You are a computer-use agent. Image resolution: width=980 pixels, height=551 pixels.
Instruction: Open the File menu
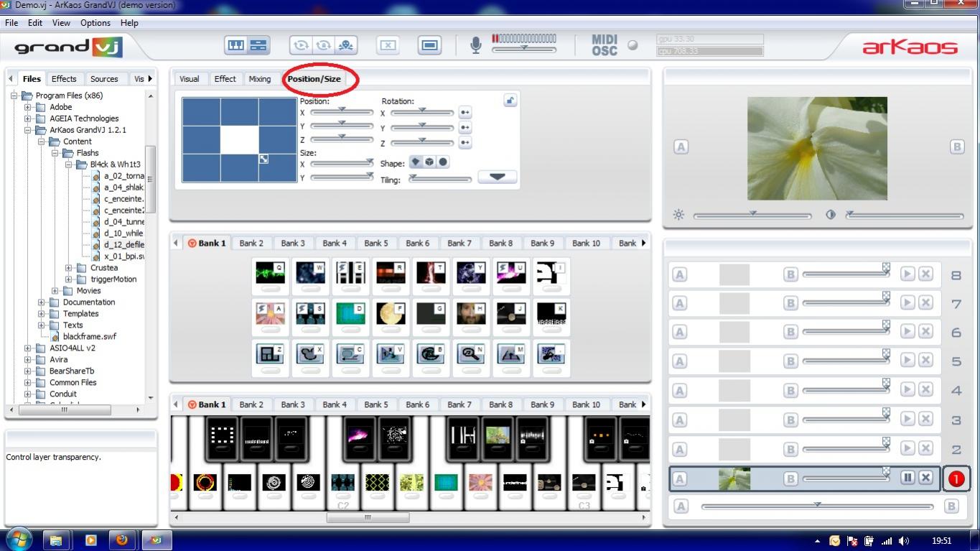[x=11, y=23]
